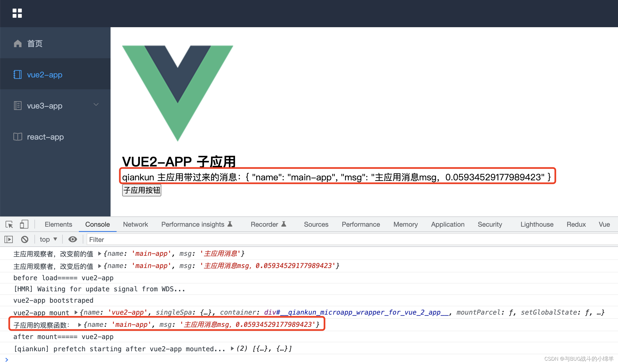Click the react-app book icon
The height and width of the screenshot is (364, 618).
pyautogui.click(x=18, y=137)
